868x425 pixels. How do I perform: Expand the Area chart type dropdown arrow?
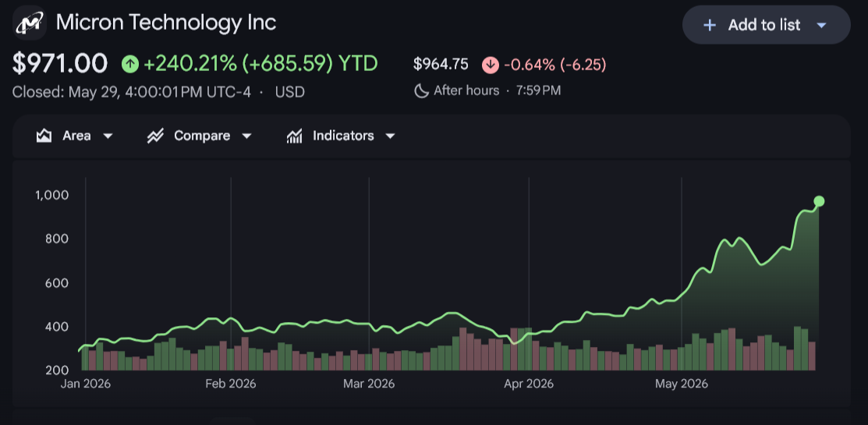[108, 136]
